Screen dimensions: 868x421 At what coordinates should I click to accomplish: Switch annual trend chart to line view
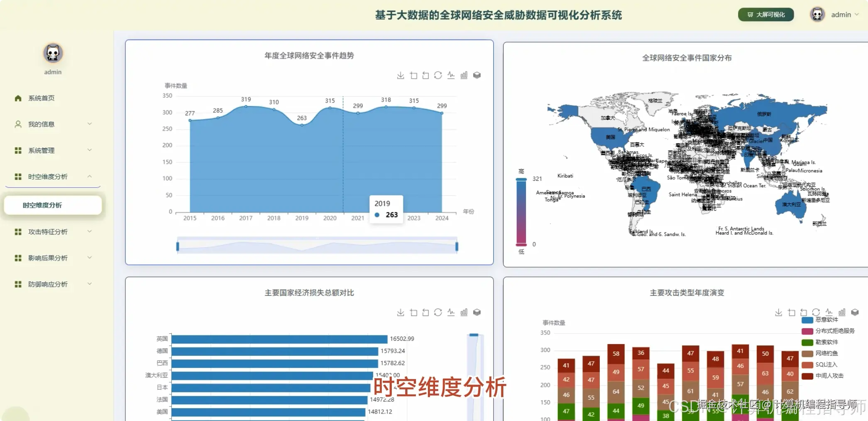pyautogui.click(x=451, y=75)
